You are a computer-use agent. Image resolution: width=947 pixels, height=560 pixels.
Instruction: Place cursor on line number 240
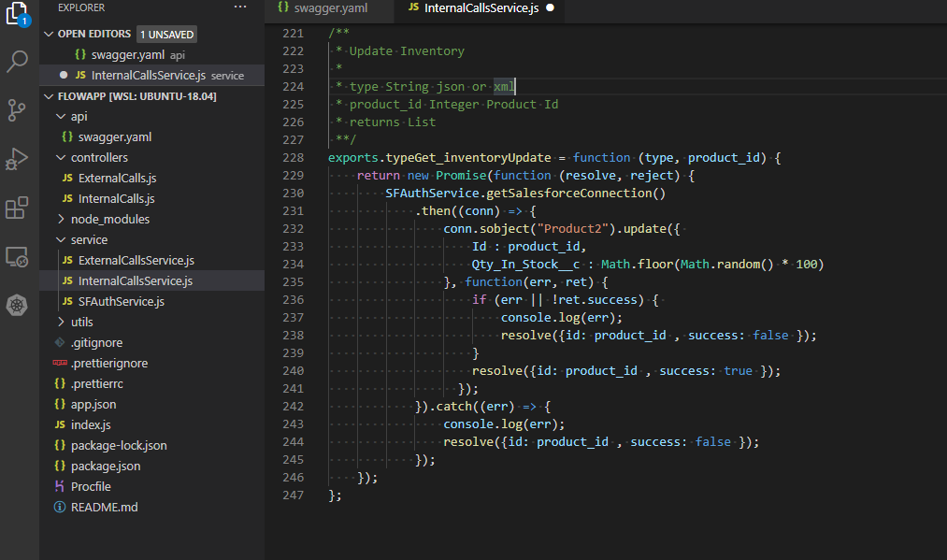pyautogui.click(x=293, y=371)
